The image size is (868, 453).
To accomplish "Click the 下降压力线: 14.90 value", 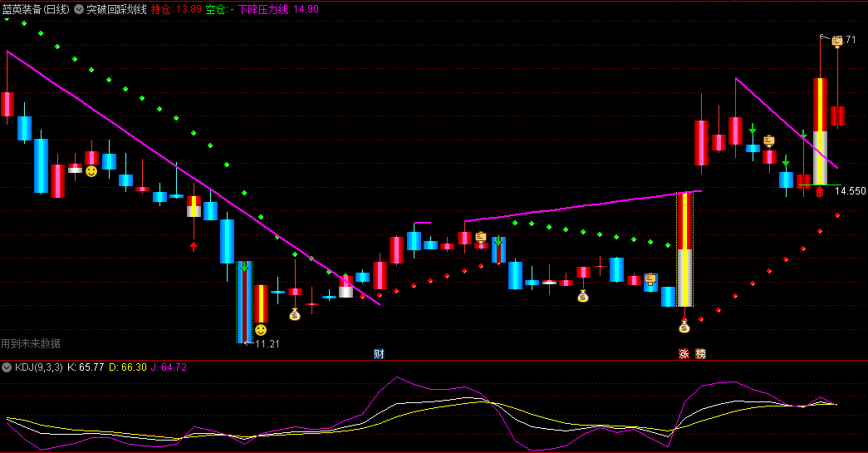I will point(278,9).
